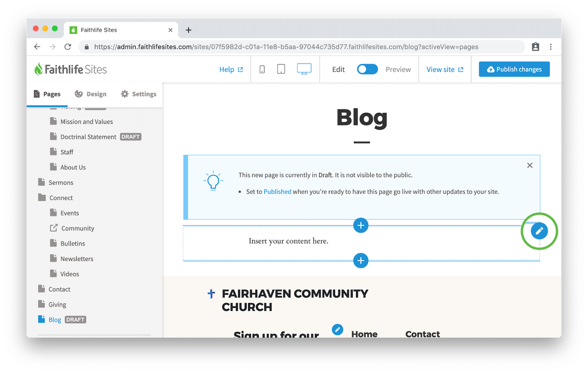Add a section below the content block
Viewport: 588px width, 373px height.
coord(361,261)
